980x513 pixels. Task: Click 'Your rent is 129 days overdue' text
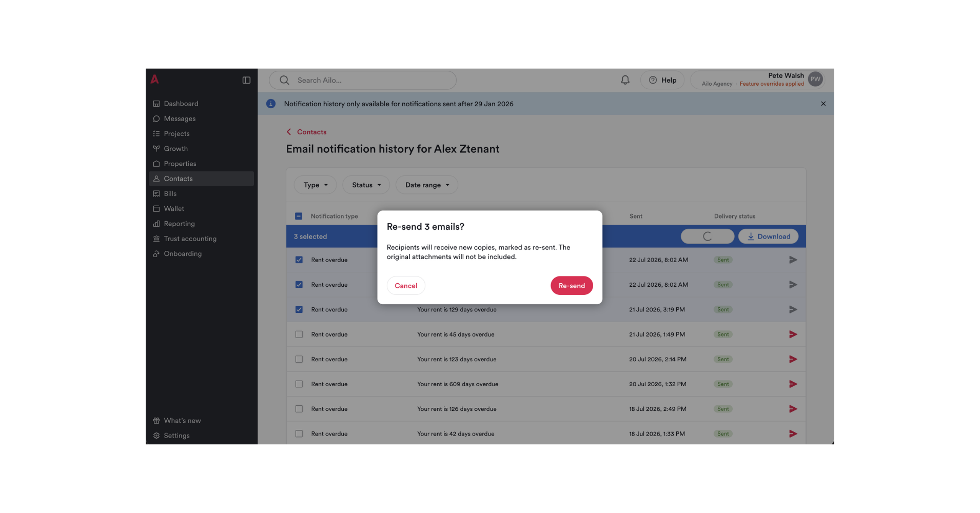coord(457,309)
